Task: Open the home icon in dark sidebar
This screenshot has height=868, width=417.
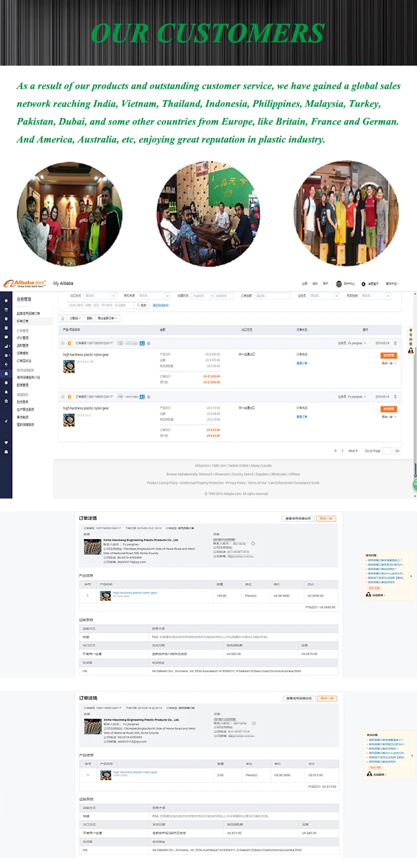Action: 6,300
